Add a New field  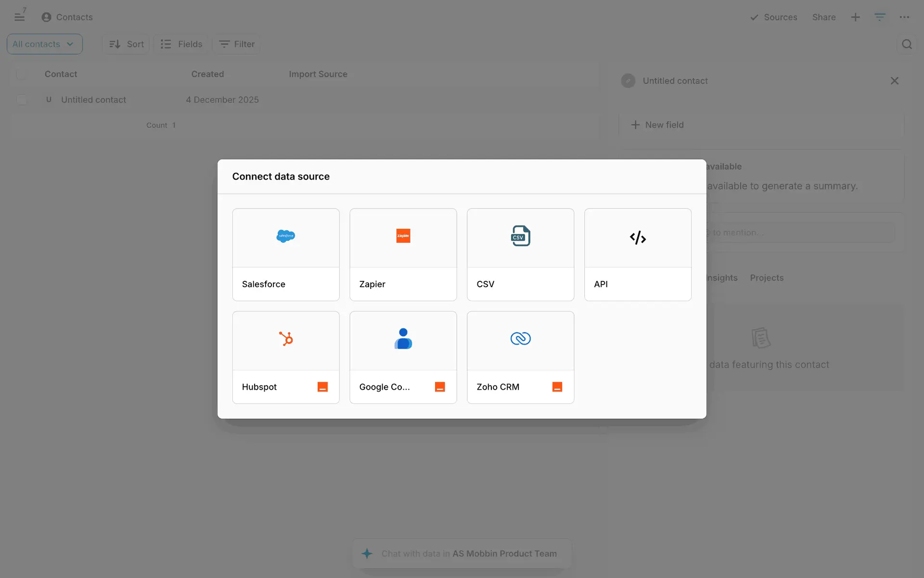click(657, 125)
